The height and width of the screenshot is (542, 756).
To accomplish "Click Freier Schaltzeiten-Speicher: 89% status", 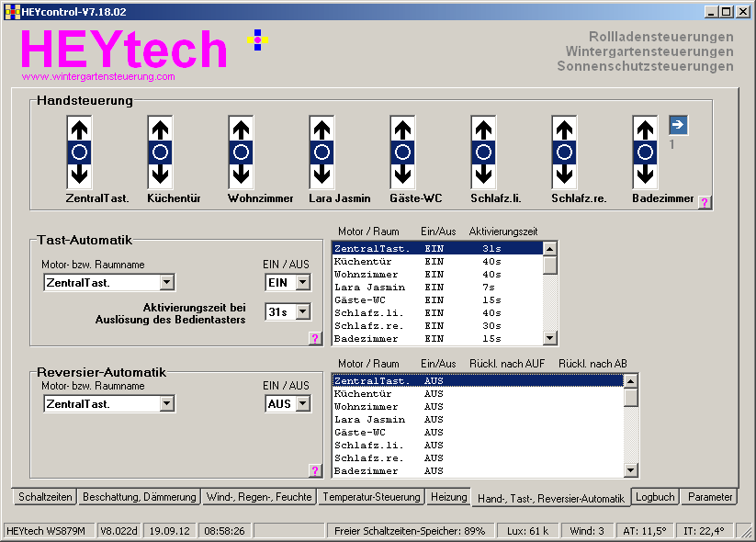I will (x=410, y=531).
